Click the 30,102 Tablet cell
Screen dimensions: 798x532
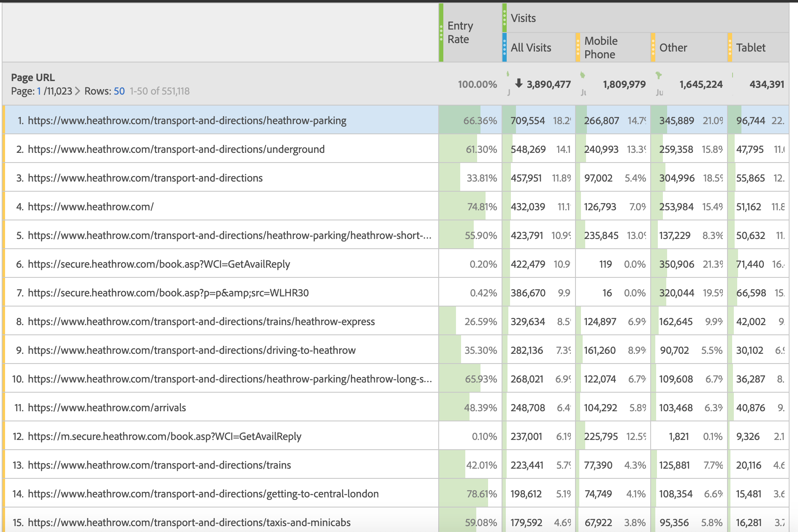click(750, 350)
